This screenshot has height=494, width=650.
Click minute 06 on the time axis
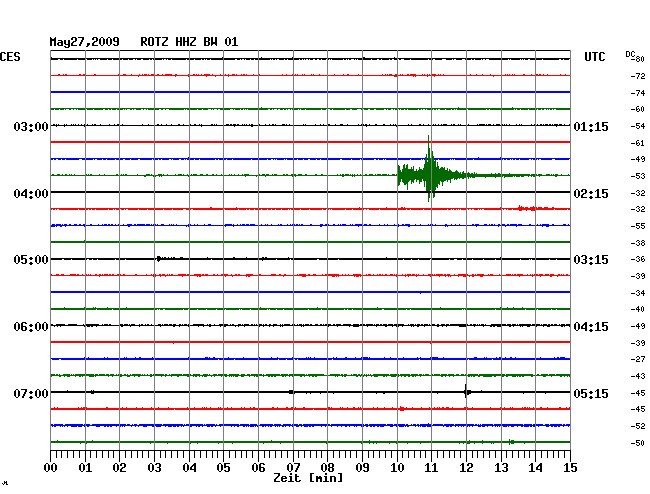tap(258, 468)
